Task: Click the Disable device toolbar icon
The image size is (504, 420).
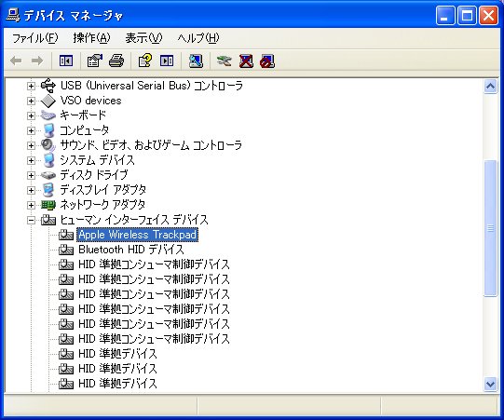Action: coord(267,61)
